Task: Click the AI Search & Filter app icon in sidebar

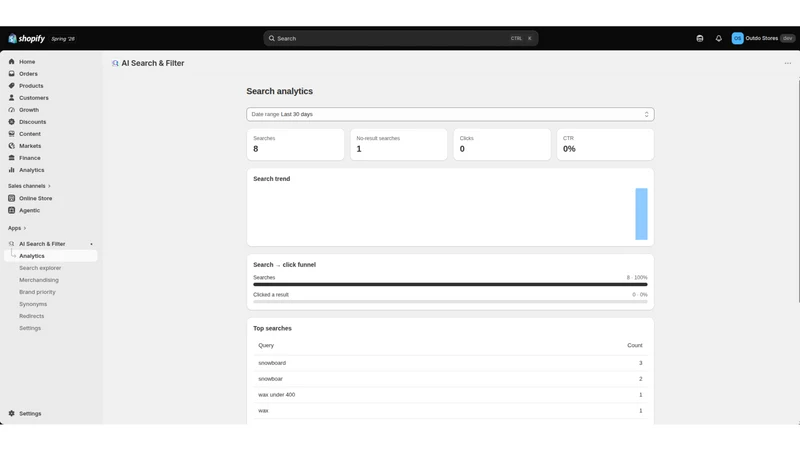Action: point(12,244)
